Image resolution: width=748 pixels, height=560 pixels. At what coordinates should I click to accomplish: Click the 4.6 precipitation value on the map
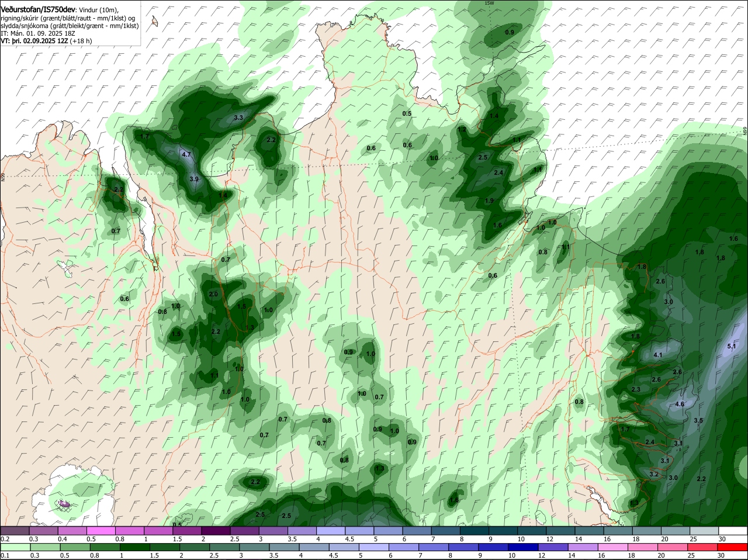pos(680,404)
